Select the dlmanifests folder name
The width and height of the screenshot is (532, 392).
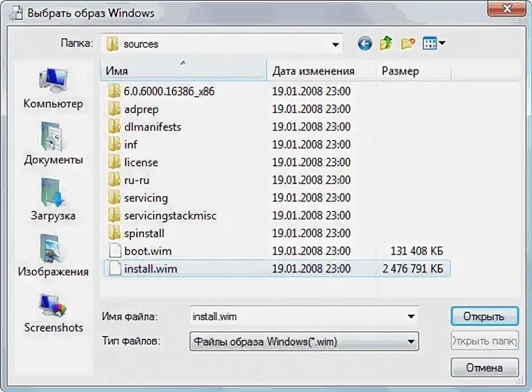[x=153, y=127]
